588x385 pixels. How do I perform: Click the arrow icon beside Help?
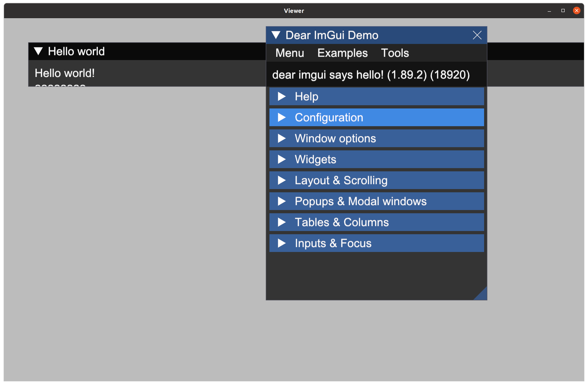[281, 96]
